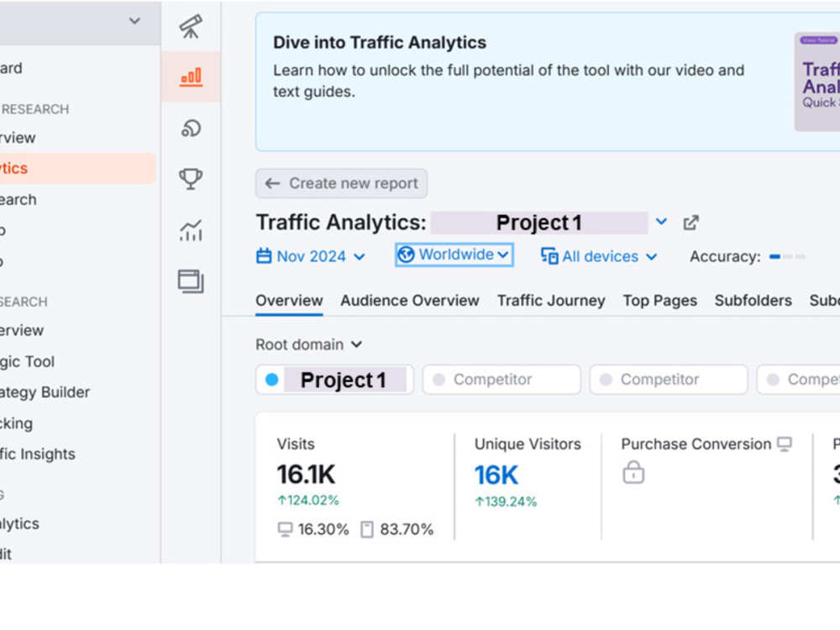Click the Visits value 16.1K
Viewport: 840px width, 630px height.
tap(306, 475)
